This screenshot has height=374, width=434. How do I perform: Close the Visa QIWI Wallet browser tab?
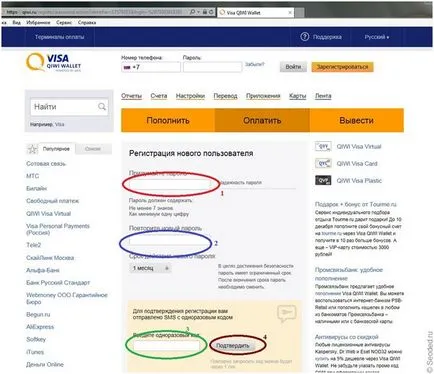coord(290,12)
